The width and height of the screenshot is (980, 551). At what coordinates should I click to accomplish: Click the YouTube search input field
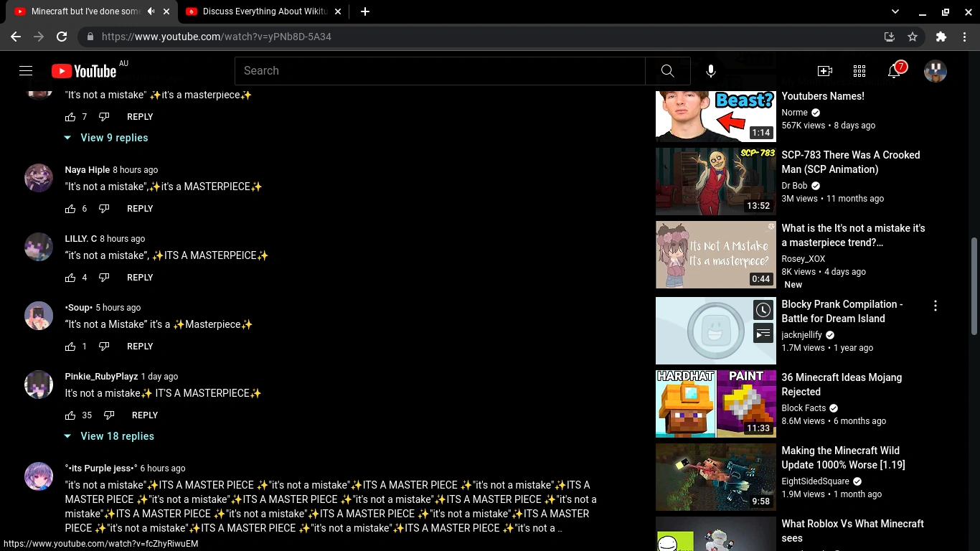click(x=440, y=71)
